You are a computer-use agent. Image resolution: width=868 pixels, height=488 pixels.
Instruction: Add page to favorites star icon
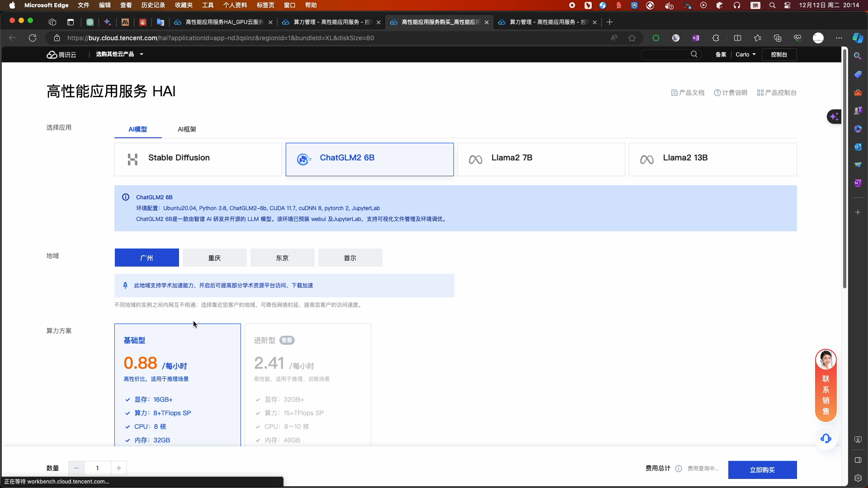point(632,38)
